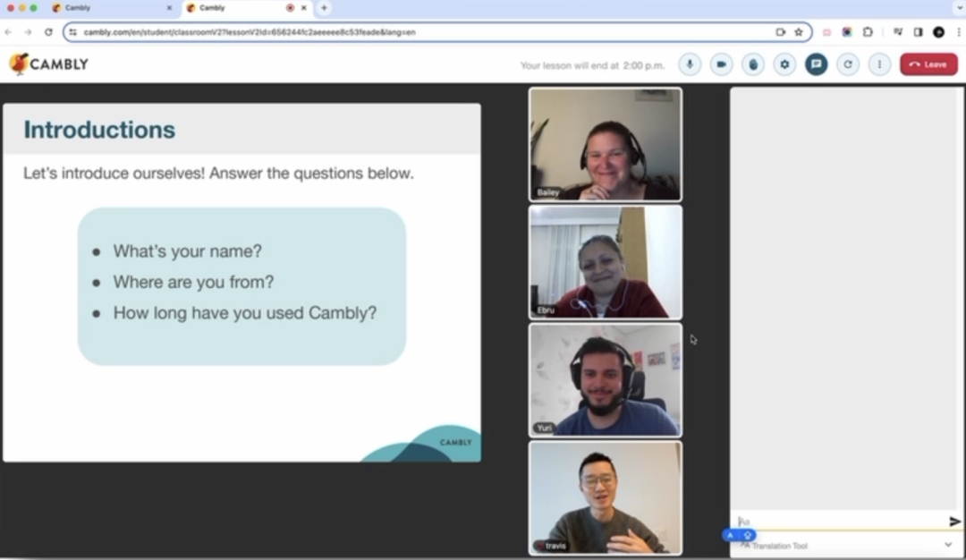Click the pink extension icon
Screen dimensions: 966x560
[x=826, y=32]
